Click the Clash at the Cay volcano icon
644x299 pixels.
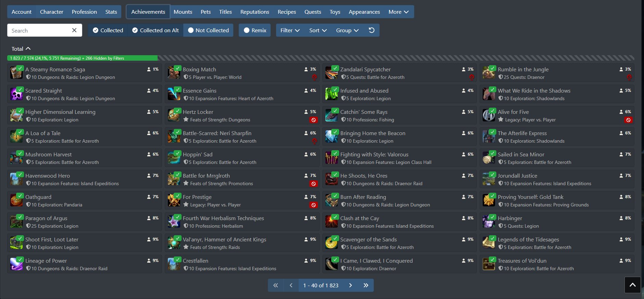click(x=331, y=222)
